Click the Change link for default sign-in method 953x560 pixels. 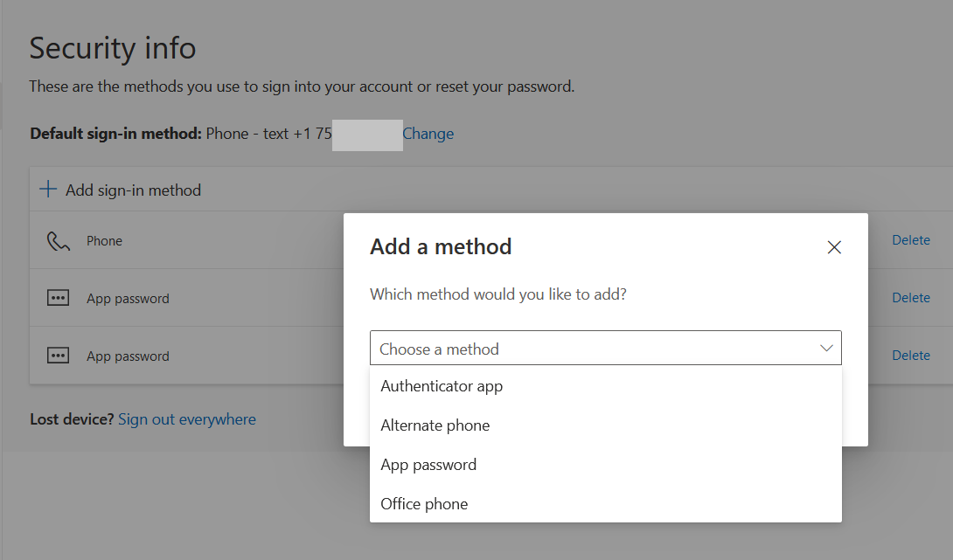click(x=428, y=133)
